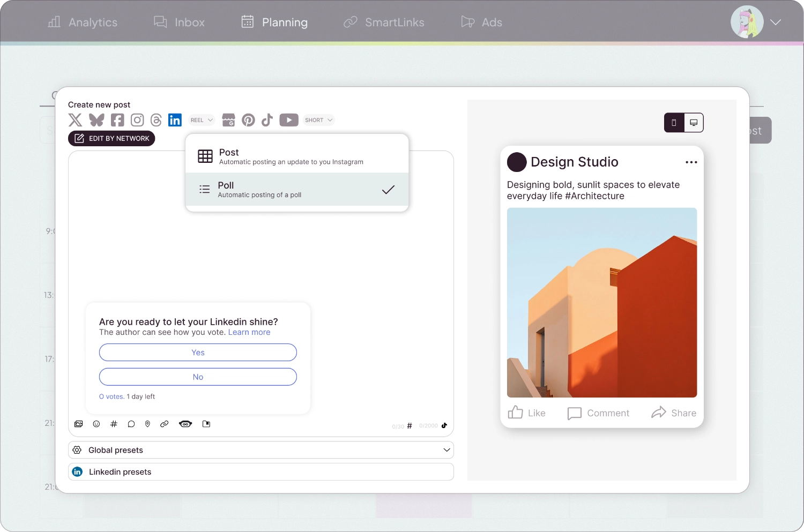Open the emoji picker in editor toolbar
The image size is (804, 532).
[x=96, y=424]
